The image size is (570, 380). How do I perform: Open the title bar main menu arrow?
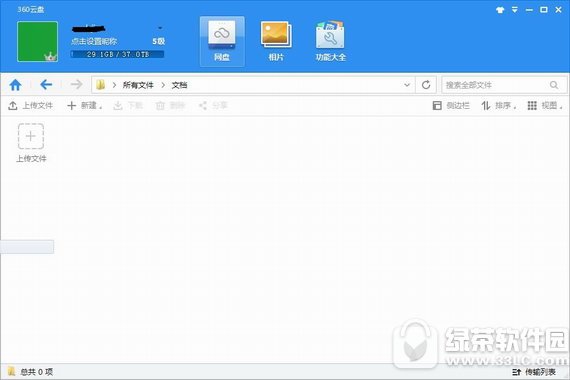click(x=515, y=10)
